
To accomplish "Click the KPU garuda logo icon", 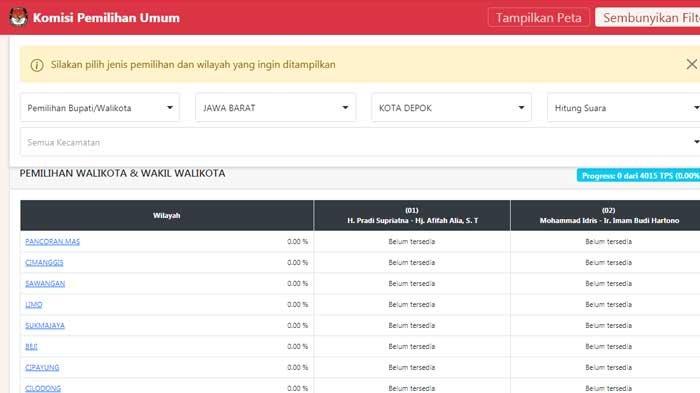I will (18, 17).
